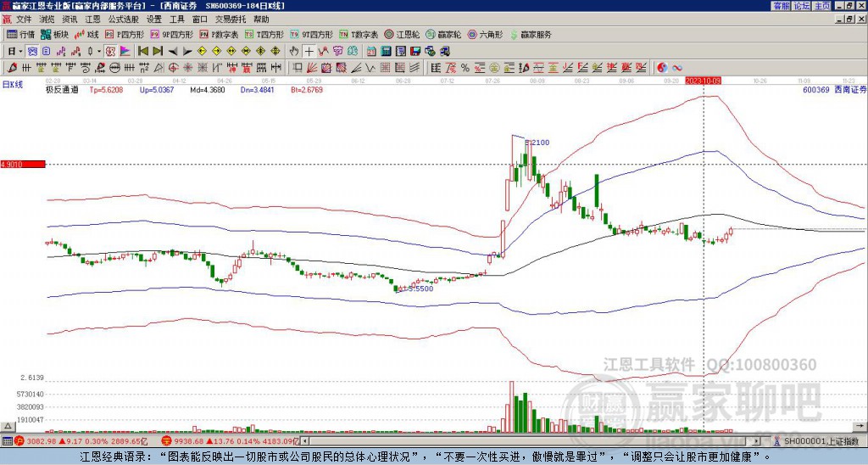868x465 pixels.
Task: Click the 日K线 chart label
Action: (x=12, y=85)
